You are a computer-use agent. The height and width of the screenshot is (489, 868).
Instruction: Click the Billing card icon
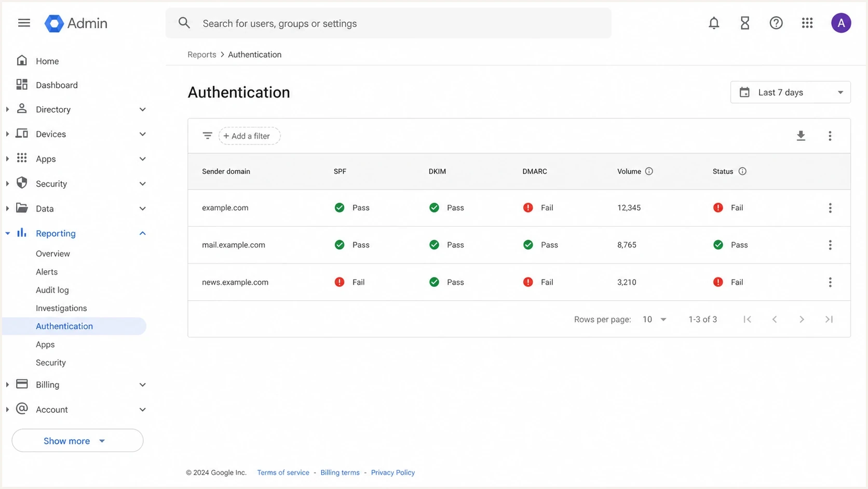click(x=22, y=384)
